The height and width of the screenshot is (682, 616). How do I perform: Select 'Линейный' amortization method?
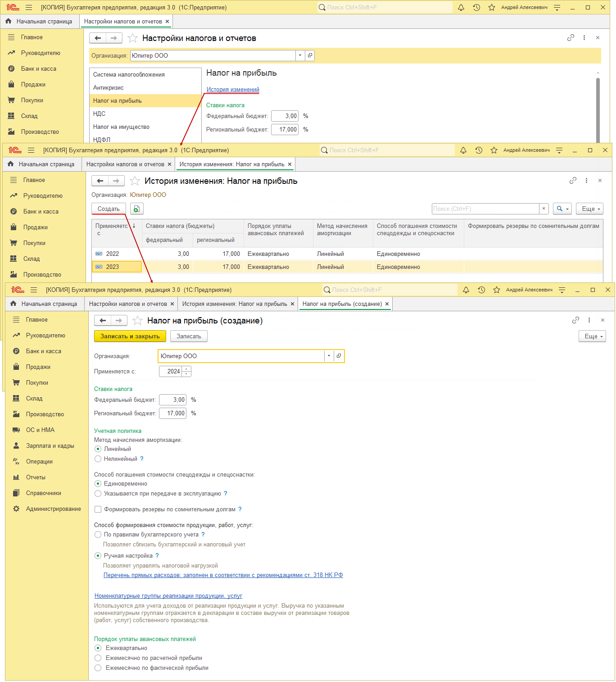(x=98, y=449)
